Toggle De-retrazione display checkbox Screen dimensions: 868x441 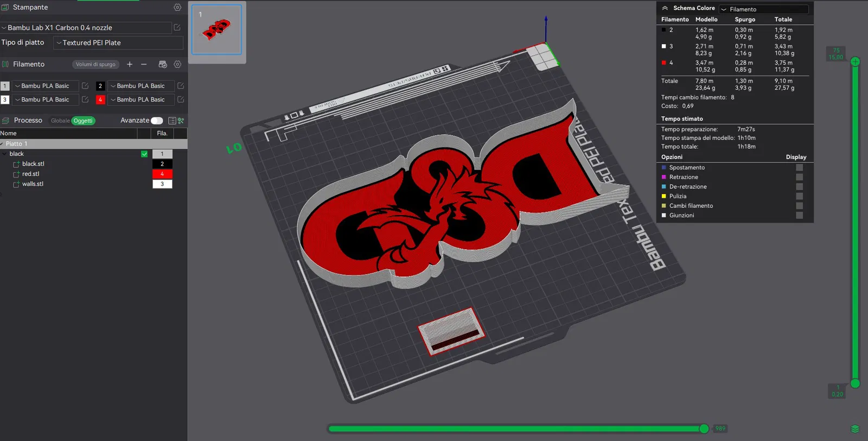[799, 187]
